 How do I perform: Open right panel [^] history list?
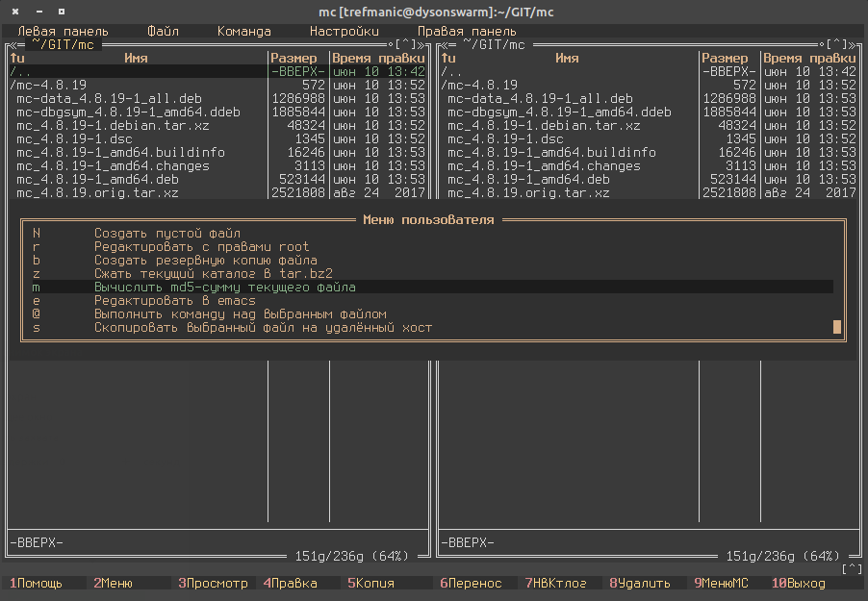pyautogui.click(x=836, y=44)
